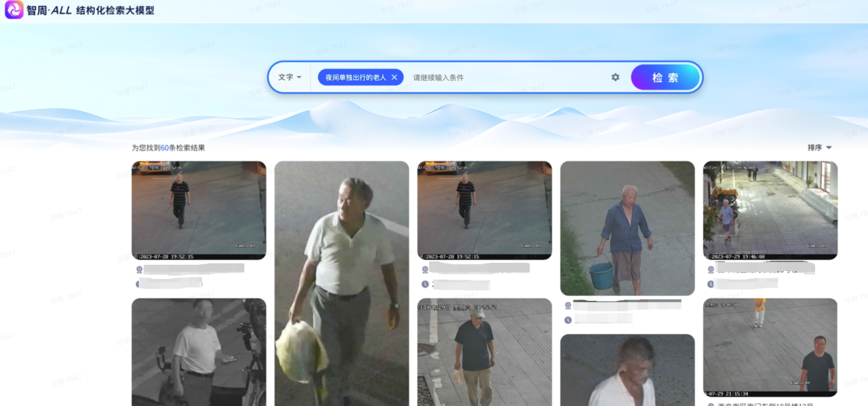868x406 pixels.
Task: Click clock icon under wet street result
Action: 710,284
